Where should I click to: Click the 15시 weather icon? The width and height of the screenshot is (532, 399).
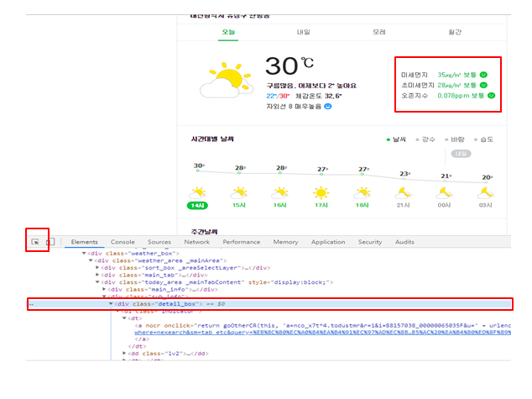(x=239, y=192)
